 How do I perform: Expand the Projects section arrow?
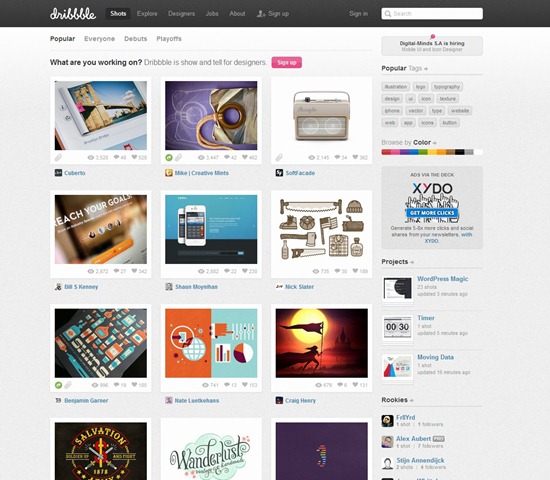(412, 262)
